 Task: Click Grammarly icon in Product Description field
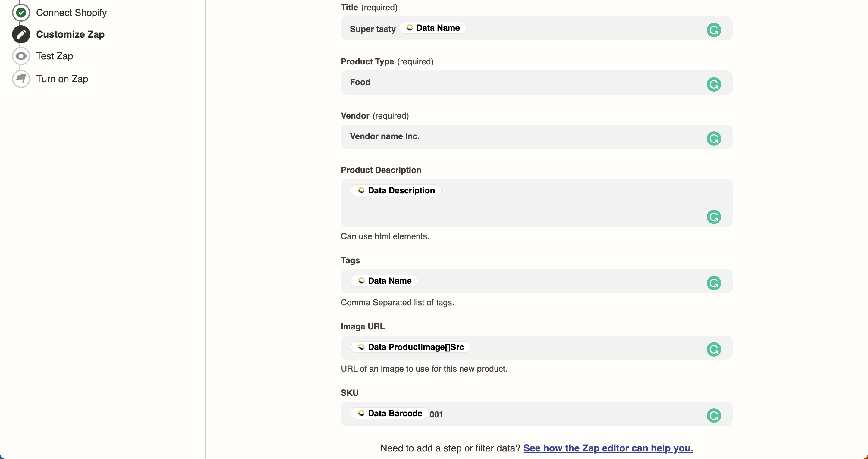714,217
